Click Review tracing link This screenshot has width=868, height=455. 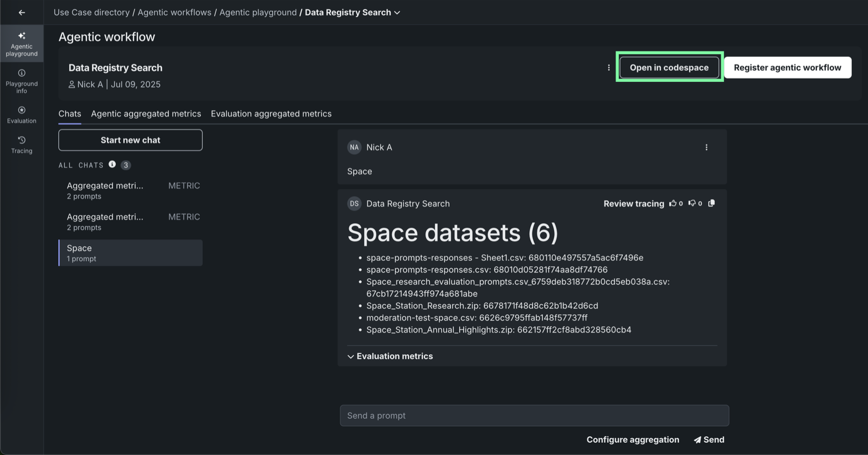click(633, 203)
